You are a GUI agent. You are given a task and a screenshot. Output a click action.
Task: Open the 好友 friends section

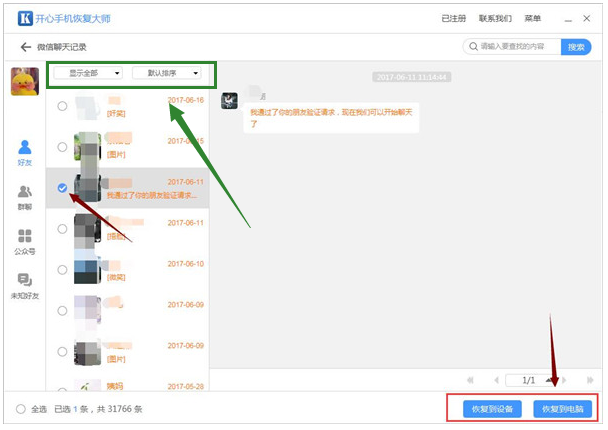point(25,153)
